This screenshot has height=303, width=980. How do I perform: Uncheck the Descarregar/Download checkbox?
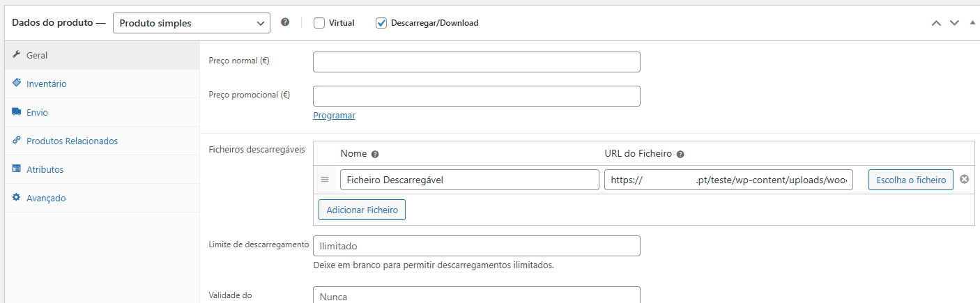point(381,23)
